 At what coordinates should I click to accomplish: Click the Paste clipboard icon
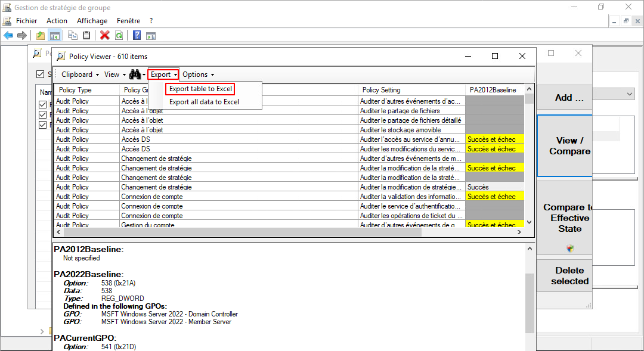click(x=86, y=36)
